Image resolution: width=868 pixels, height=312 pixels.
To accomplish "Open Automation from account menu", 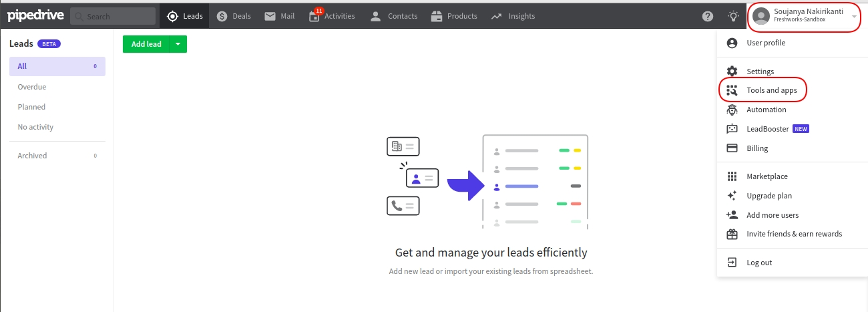I will point(792,110).
